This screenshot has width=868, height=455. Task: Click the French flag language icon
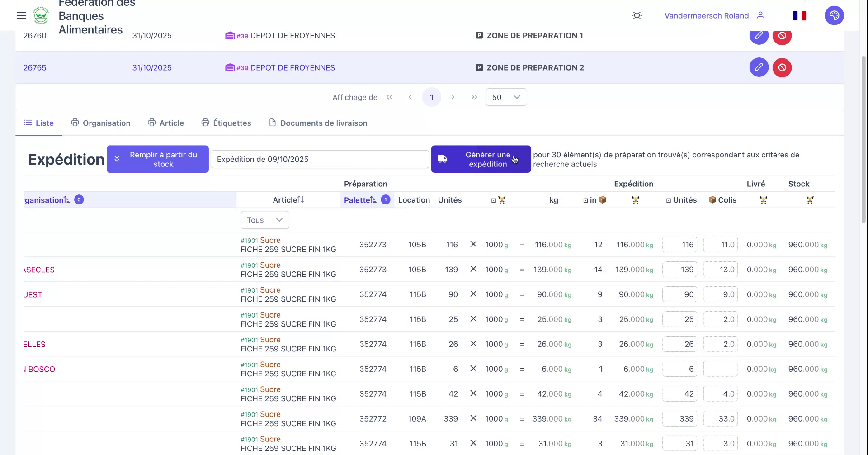pos(799,15)
